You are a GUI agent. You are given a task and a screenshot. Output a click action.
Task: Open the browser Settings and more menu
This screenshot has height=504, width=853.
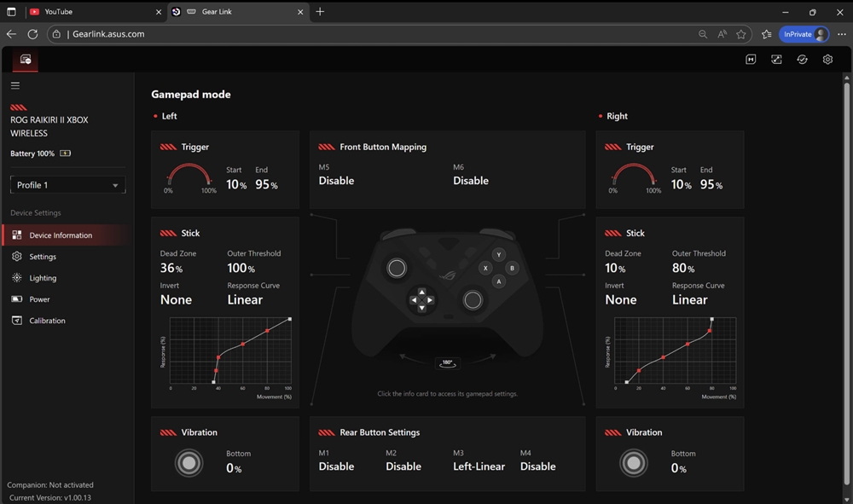pos(843,34)
